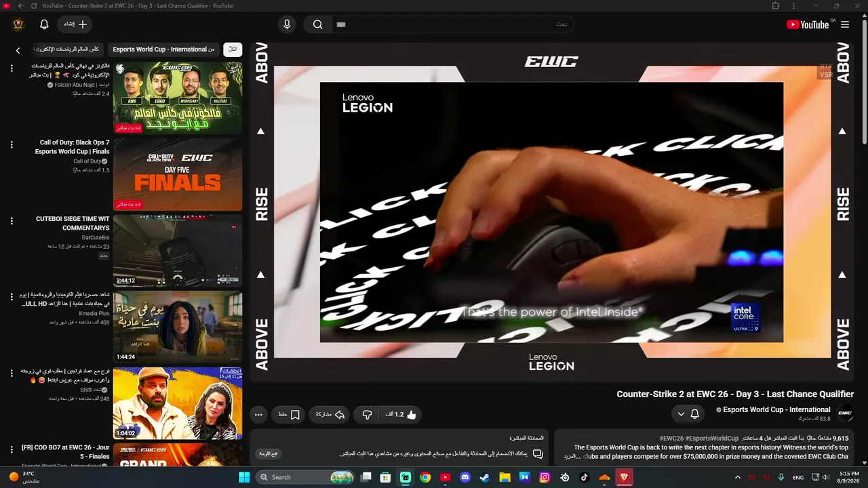Open TikTok from the taskbar
The height and width of the screenshot is (488, 868).
click(x=585, y=477)
